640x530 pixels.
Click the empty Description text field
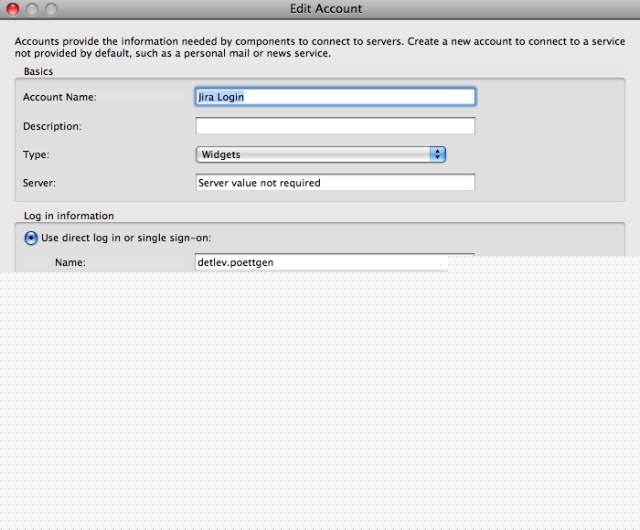pos(334,126)
